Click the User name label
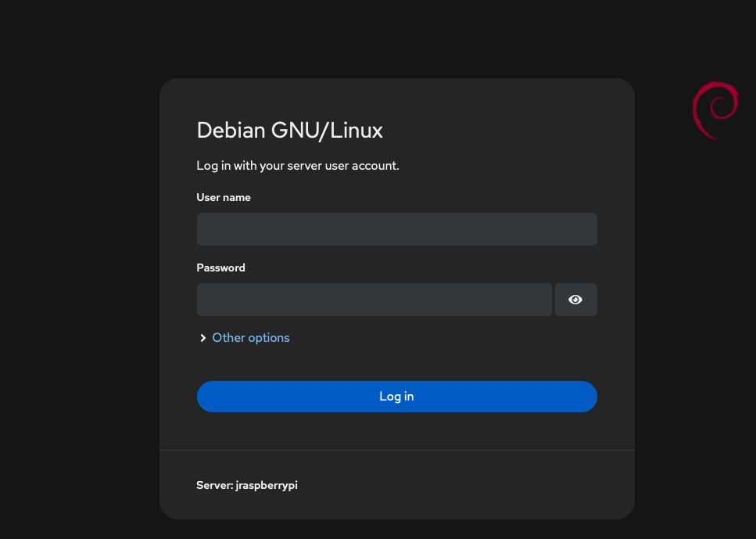The image size is (756, 539). [224, 197]
